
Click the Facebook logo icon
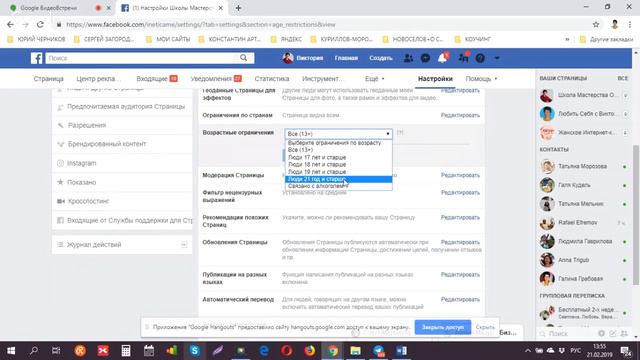[x=36, y=58]
